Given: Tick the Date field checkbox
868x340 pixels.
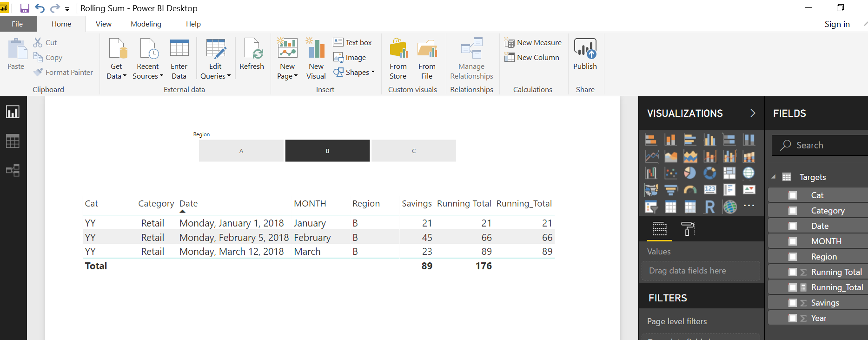Looking at the screenshot, I should pos(793,226).
